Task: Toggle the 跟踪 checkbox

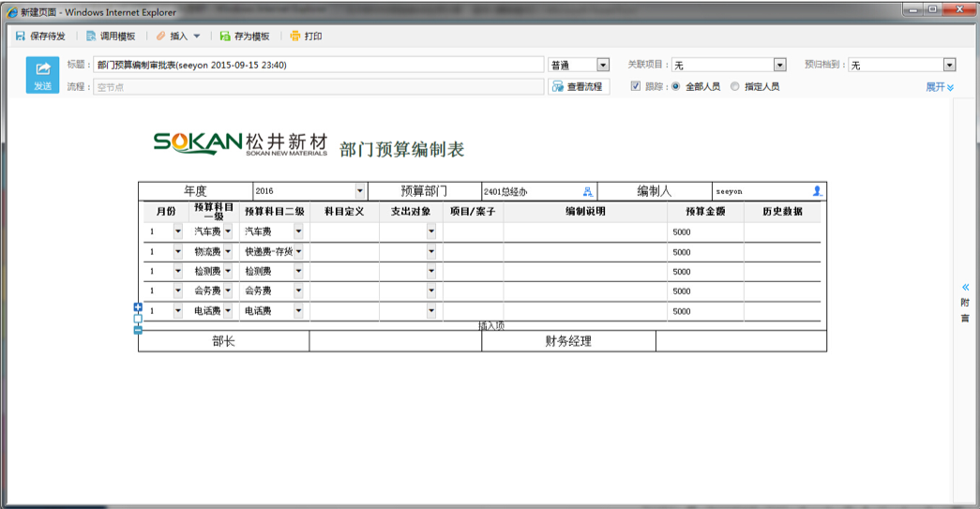Action: pyautogui.click(x=636, y=86)
